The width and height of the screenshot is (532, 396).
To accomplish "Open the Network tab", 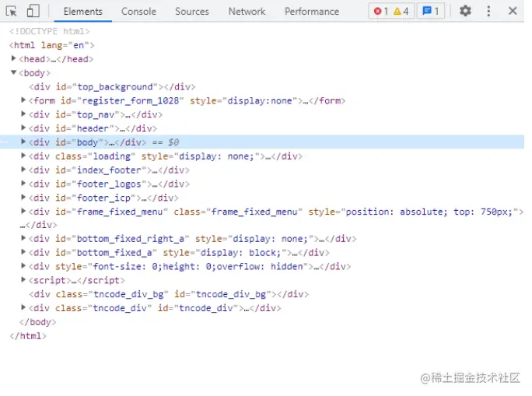I will (x=247, y=12).
